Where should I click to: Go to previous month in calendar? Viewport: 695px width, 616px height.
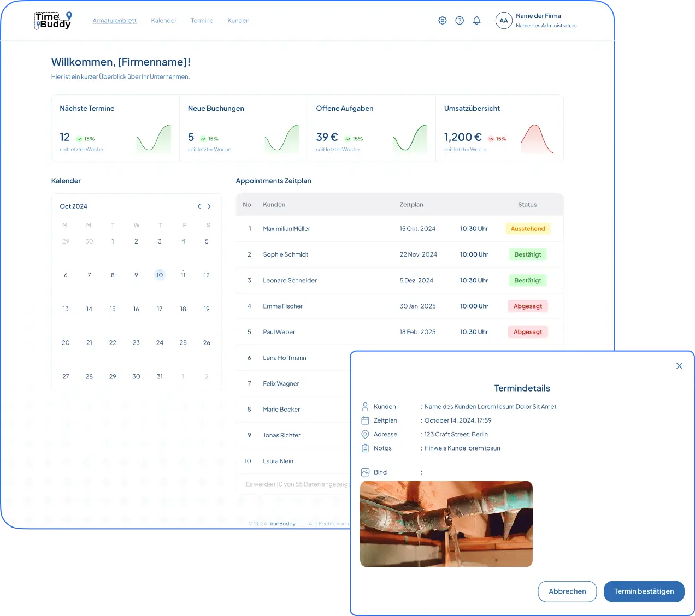[x=199, y=206]
